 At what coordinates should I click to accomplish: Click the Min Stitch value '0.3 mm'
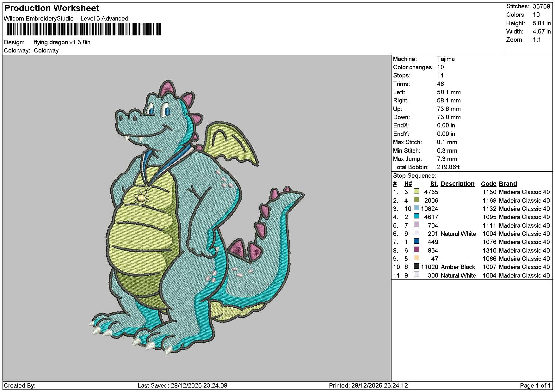(447, 150)
